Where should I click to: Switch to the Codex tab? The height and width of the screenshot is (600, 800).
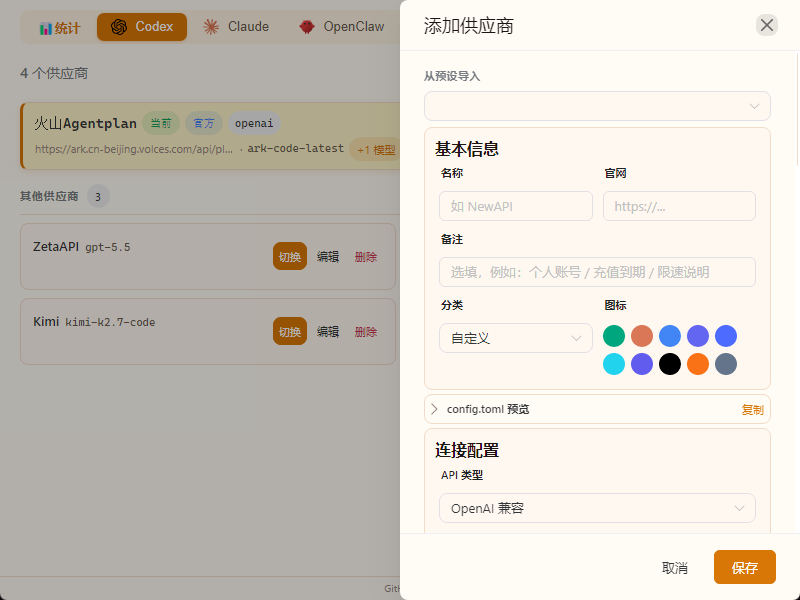tap(142, 27)
